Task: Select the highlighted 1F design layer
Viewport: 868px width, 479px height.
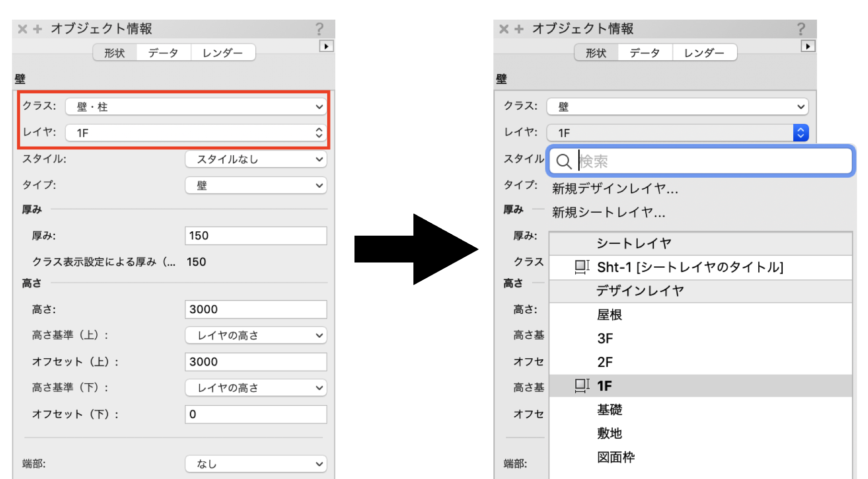Action: click(x=700, y=386)
